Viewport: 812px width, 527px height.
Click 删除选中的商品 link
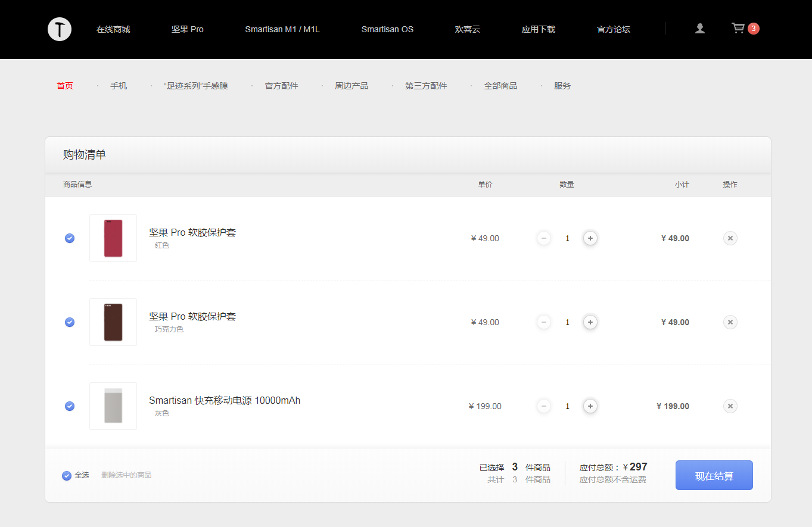pyautogui.click(x=126, y=475)
